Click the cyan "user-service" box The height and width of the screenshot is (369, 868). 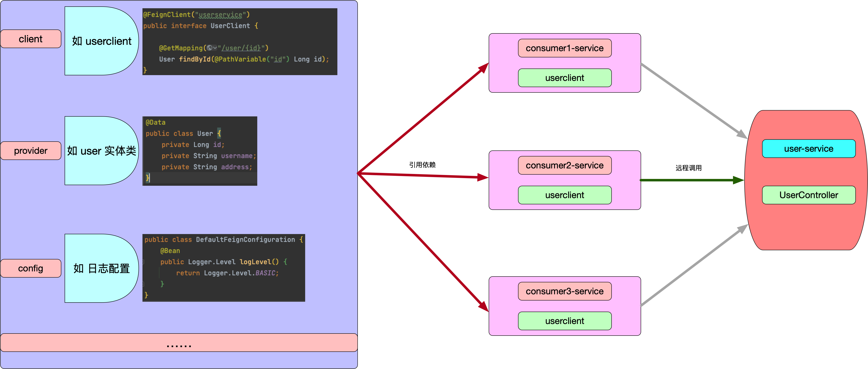pyautogui.click(x=809, y=148)
